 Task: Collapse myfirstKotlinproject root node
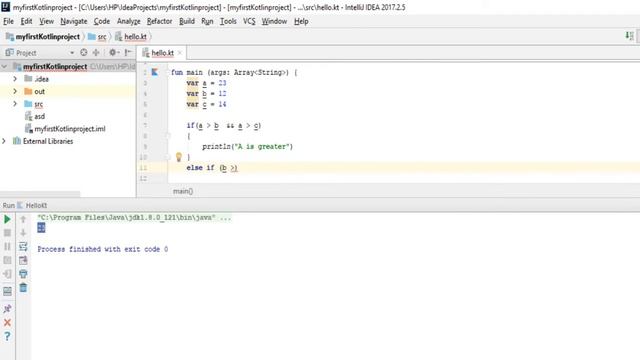coord(4,66)
